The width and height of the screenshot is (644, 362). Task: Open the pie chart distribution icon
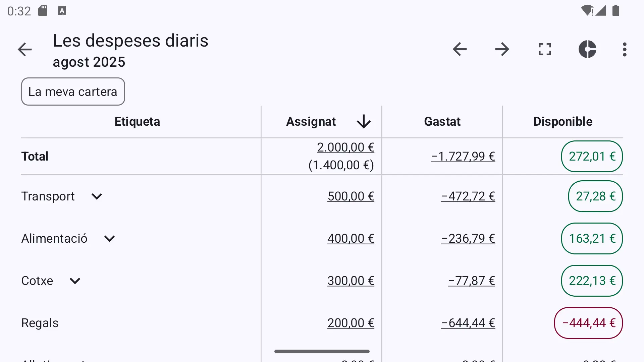(x=587, y=49)
